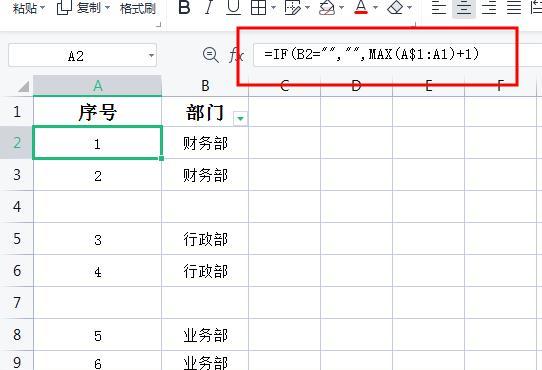Expand the eraser clear options dropdown
Screen dimensions: 542x370
[409, 7]
